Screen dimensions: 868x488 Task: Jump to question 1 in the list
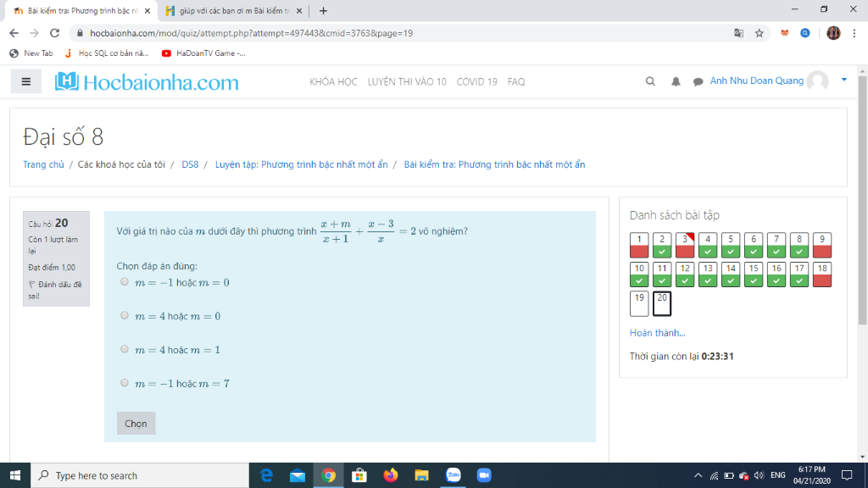coord(639,245)
